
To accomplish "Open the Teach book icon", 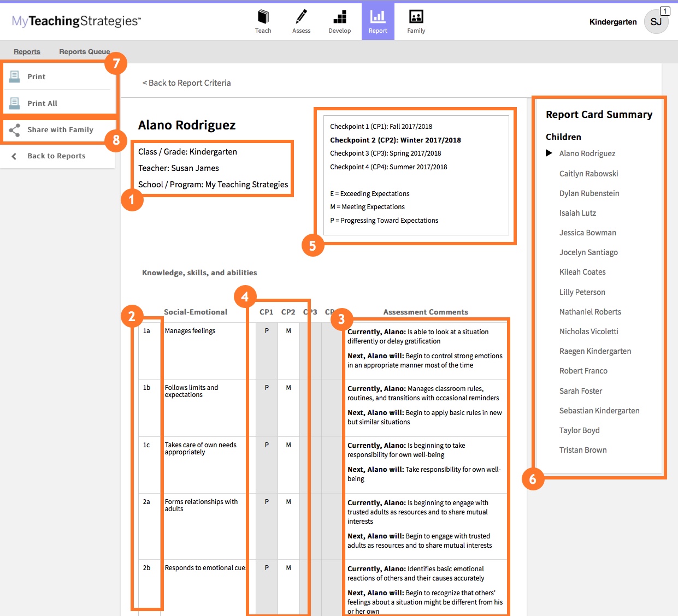I will pos(263,17).
